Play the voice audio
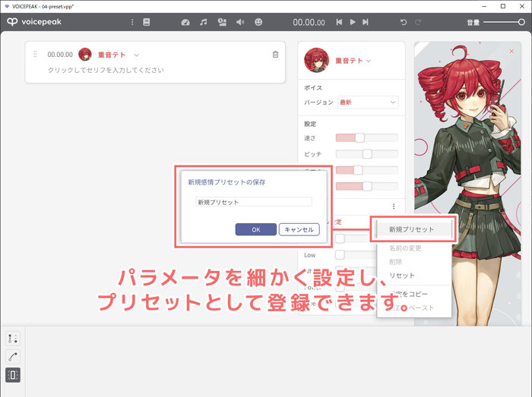Screen dimensions: 532x397 [x=353, y=22]
